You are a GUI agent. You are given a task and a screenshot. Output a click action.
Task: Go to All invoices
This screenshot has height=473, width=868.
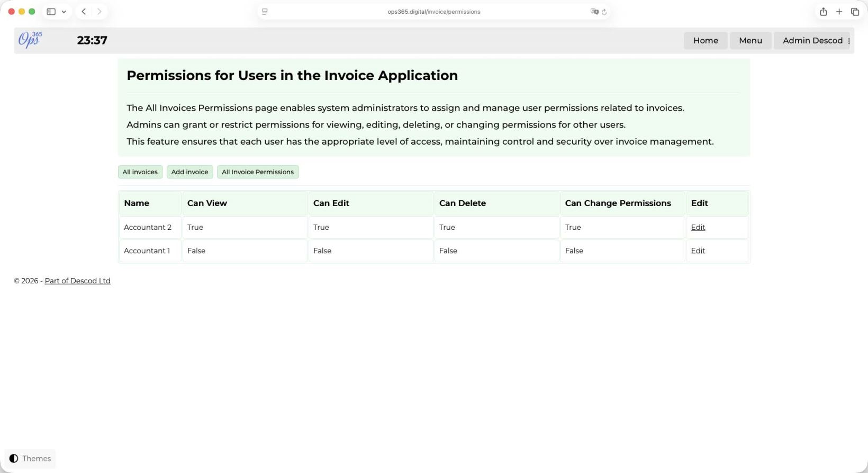pyautogui.click(x=140, y=172)
